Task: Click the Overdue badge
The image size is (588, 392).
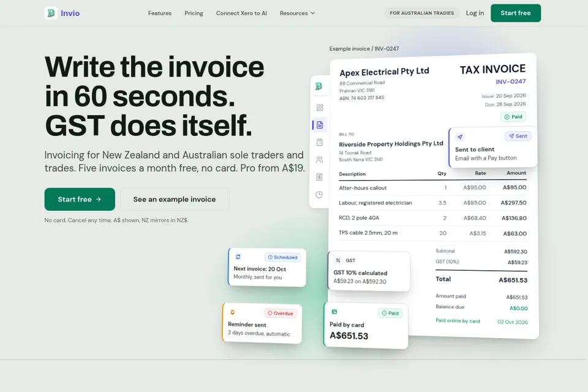Action: coord(280,313)
